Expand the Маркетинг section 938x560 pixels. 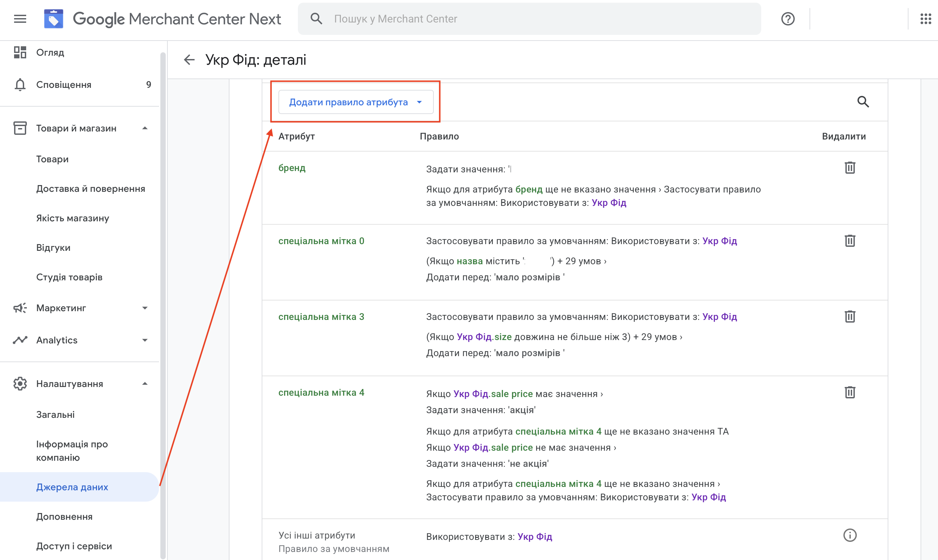(145, 308)
